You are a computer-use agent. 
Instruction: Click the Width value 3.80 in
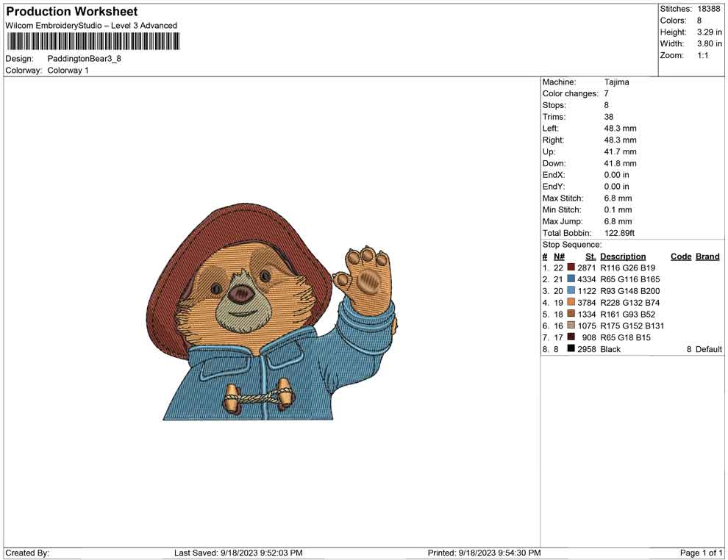[x=710, y=43]
